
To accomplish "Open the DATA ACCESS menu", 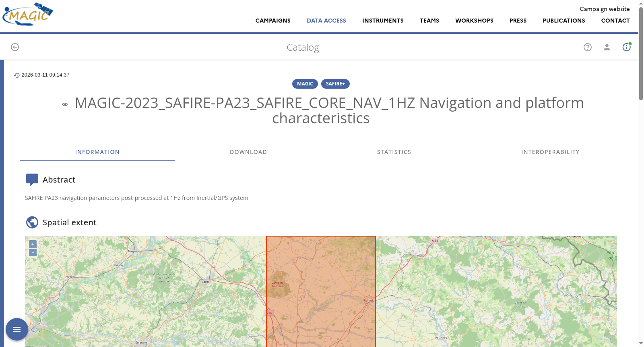I will tap(326, 21).
